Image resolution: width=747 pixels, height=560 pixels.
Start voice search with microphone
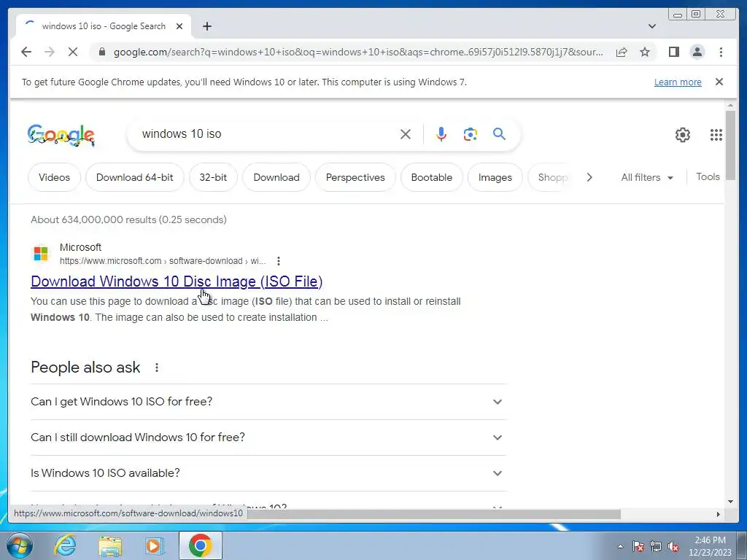point(441,134)
